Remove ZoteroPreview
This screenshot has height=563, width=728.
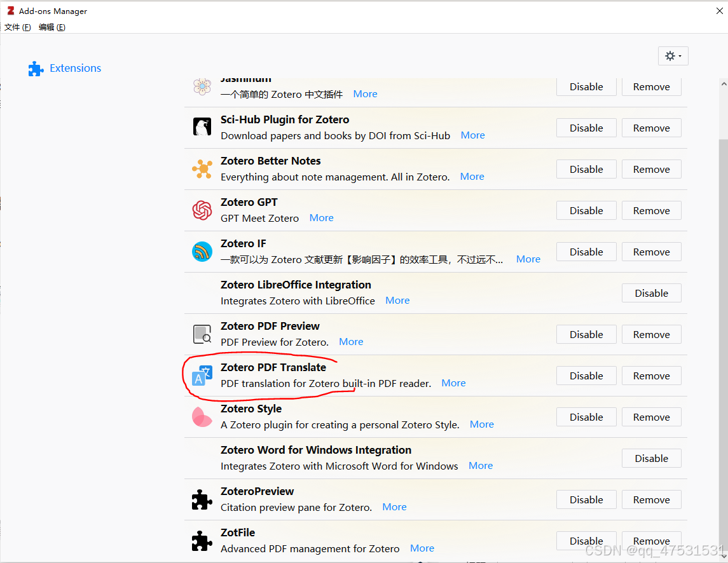click(652, 500)
